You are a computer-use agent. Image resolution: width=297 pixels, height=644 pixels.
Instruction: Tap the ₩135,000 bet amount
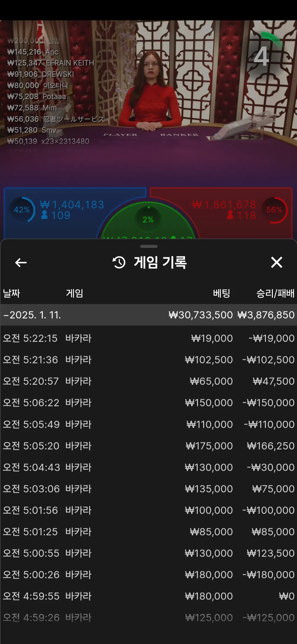pos(209,489)
